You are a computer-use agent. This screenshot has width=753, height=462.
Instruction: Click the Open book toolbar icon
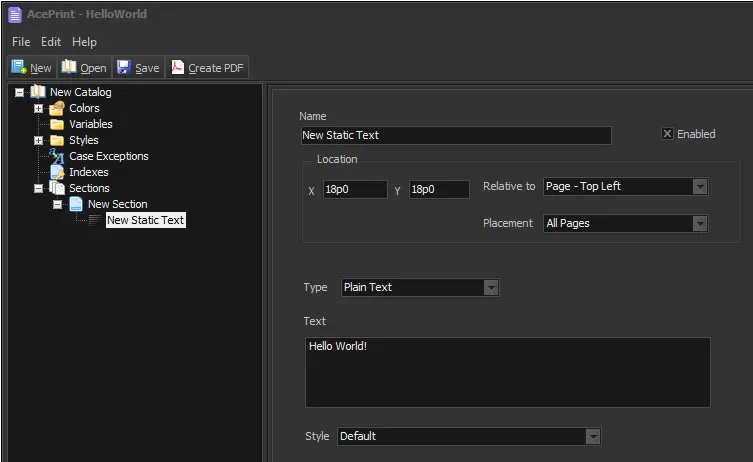point(69,68)
